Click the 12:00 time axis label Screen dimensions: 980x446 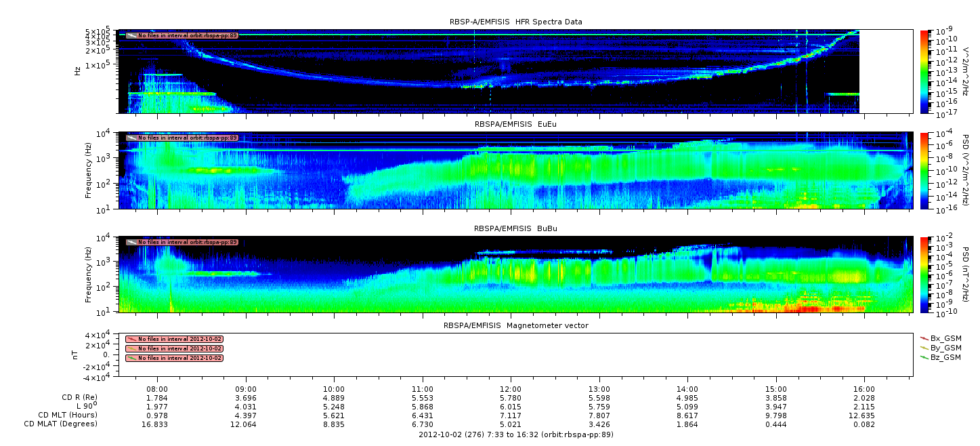click(510, 389)
